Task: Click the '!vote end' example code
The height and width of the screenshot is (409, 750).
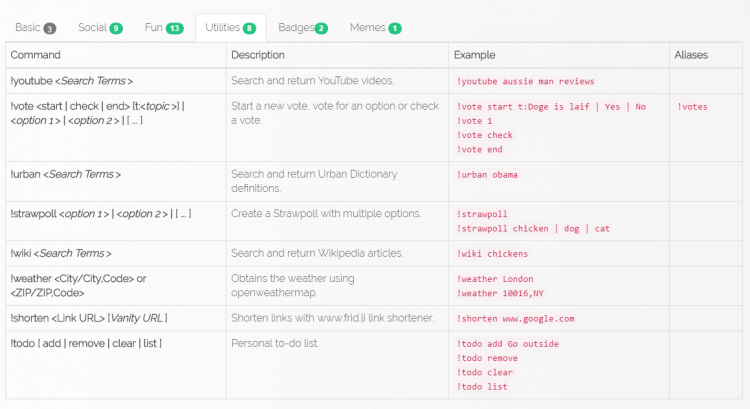Action: pyautogui.click(x=479, y=150)
